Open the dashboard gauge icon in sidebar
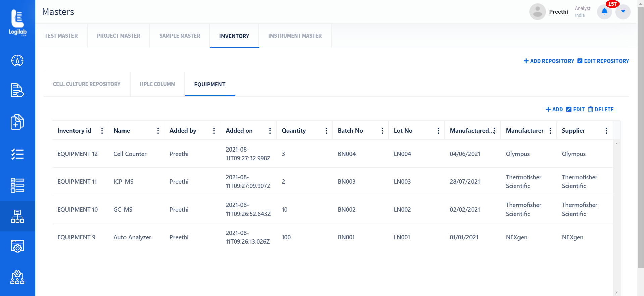644x296 pixels. point(17,61)
